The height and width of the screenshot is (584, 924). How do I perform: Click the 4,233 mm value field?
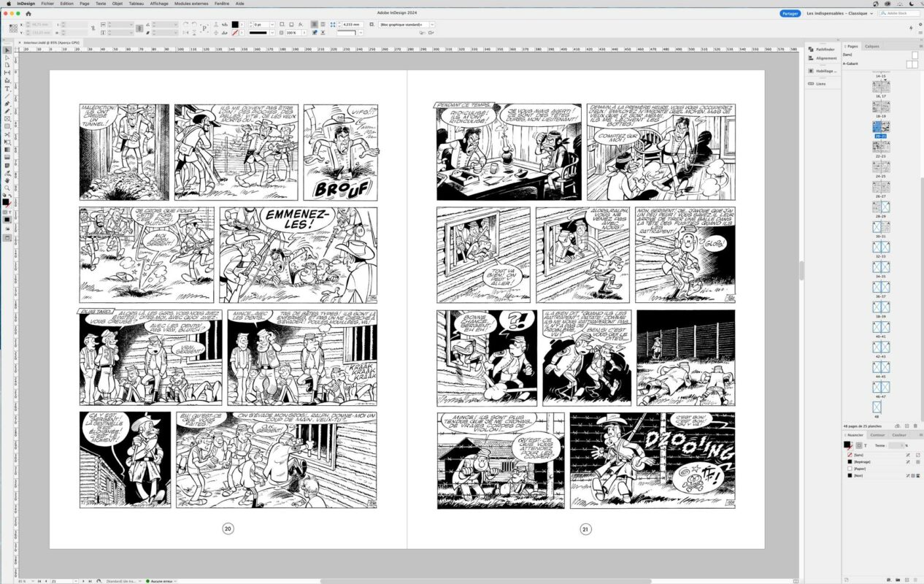[353, 24]
